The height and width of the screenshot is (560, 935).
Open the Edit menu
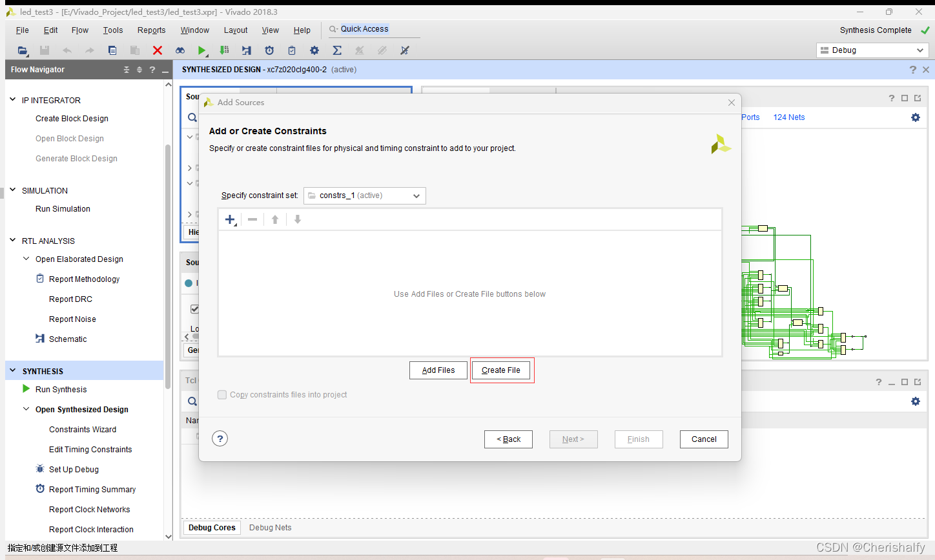pyautogui.click(x=50, y=30)
